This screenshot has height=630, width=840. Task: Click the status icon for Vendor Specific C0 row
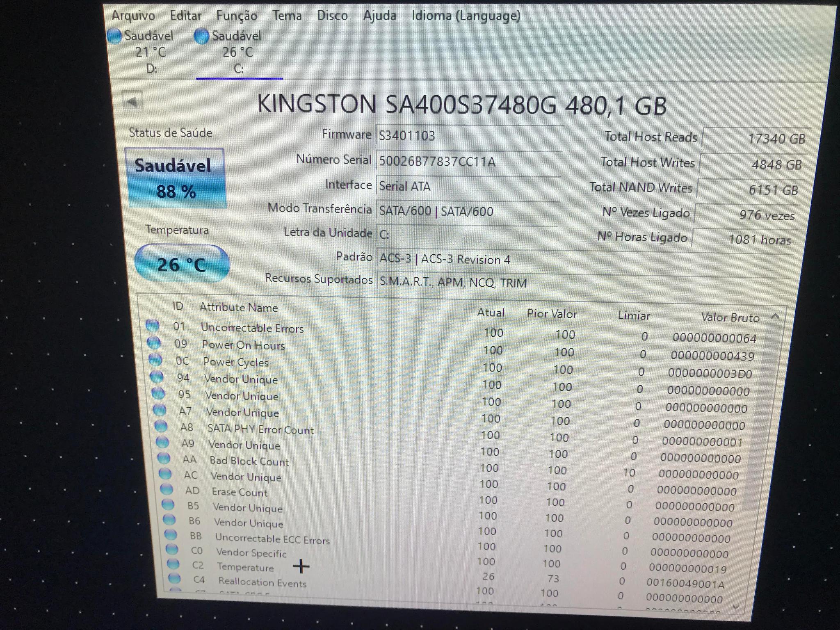172,549
